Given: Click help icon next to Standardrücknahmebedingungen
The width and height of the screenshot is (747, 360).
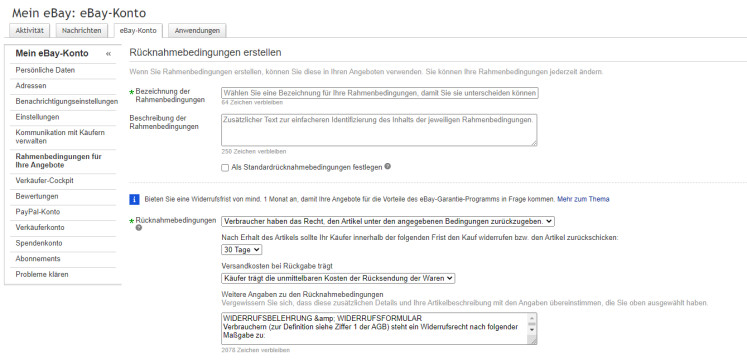Looking at the screenshot, I should pyautogui.click(x=387, y=167).
